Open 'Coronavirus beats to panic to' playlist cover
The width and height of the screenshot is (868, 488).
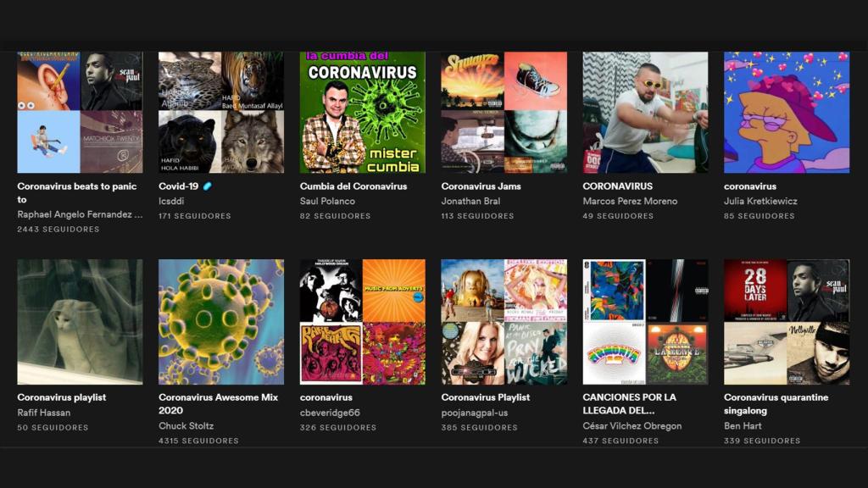click(80, 113)
